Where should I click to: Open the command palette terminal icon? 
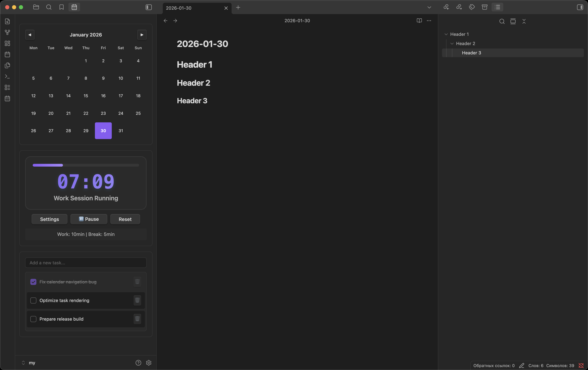[7, 76]
